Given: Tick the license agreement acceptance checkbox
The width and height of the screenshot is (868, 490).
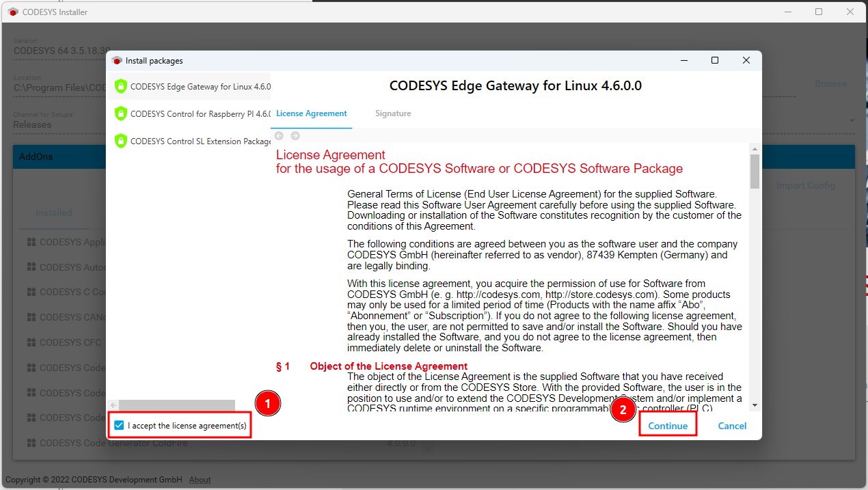Looking at the screenshot, I should (120, 426).
